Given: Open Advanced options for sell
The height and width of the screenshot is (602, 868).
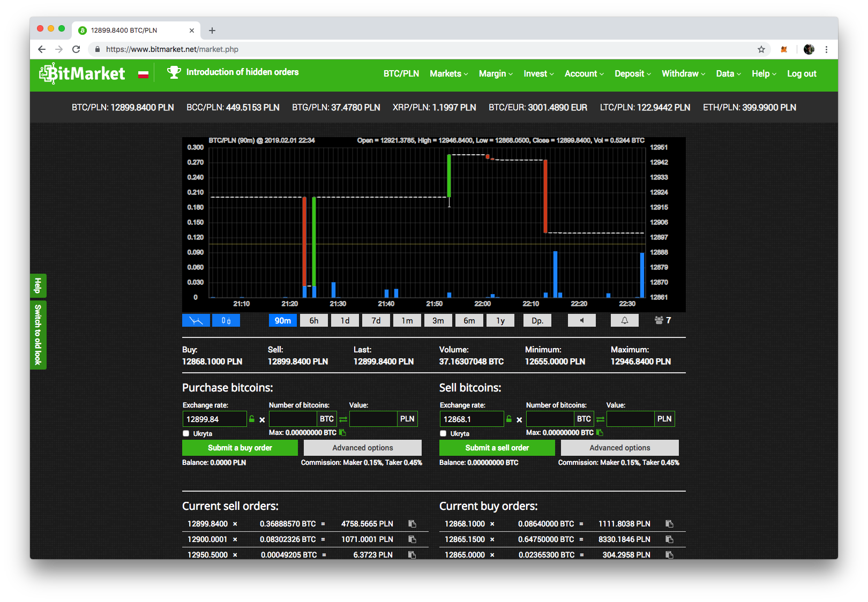Looking at the screenshot, I should (620, 448).
